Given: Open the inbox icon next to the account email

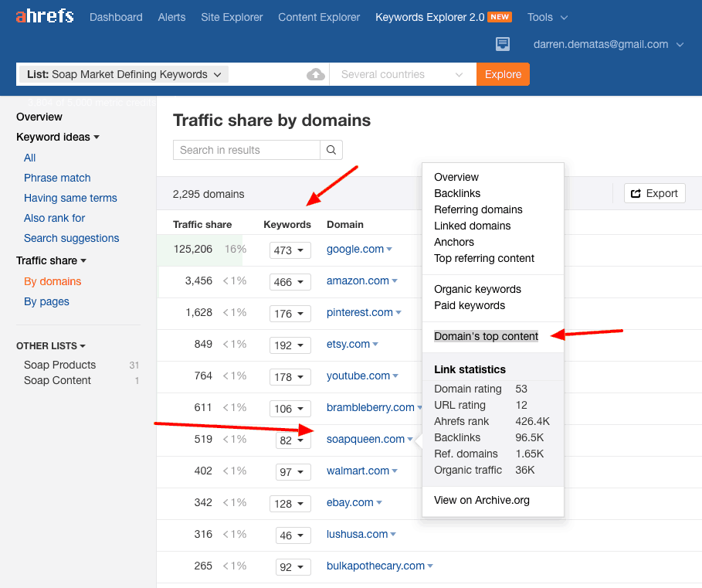Looking at the screenshot, I should [502, 44].
